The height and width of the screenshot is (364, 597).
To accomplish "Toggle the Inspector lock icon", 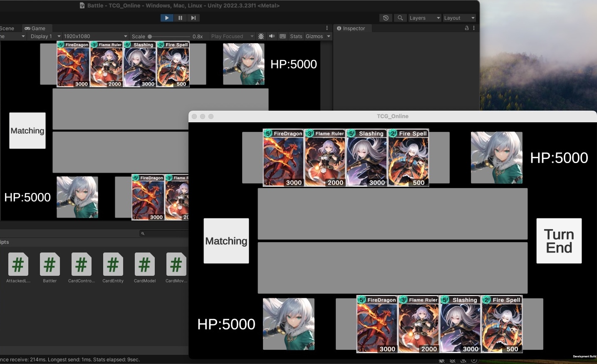I will click(x=466, y=28).
